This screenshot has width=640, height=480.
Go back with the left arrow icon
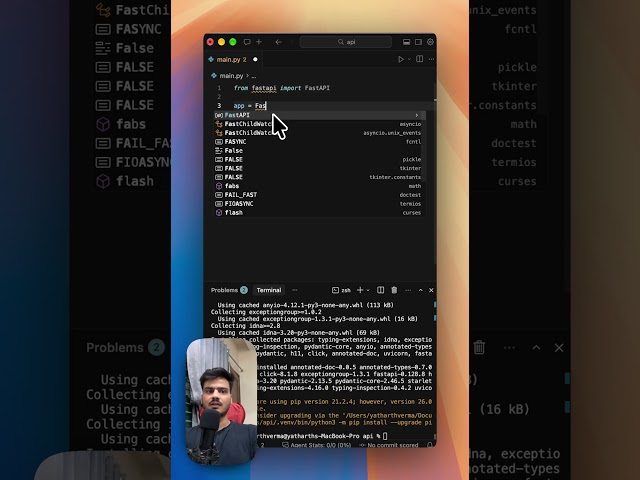(x=278, y=42)
